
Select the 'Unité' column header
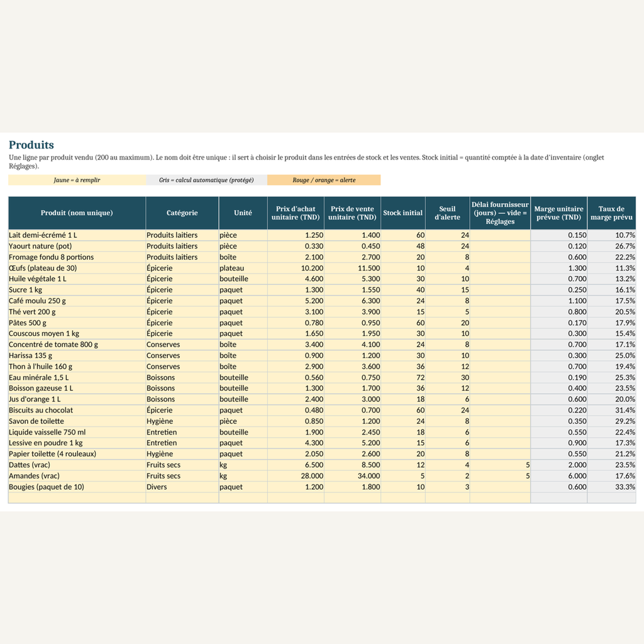click(x=243, y=213)
